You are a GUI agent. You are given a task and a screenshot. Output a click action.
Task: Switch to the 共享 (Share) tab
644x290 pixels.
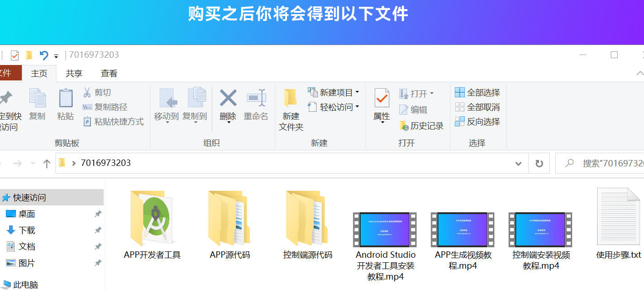74,73
